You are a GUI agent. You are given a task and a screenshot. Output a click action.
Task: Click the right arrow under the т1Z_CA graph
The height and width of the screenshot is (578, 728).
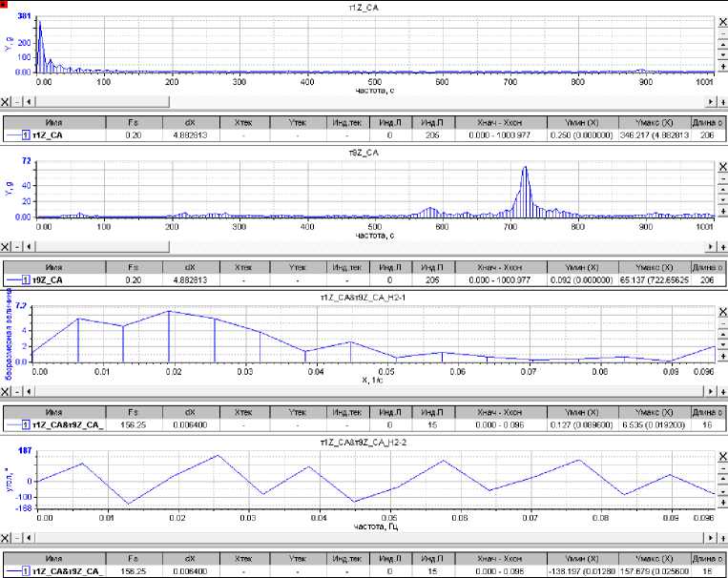tap(711, 102)
